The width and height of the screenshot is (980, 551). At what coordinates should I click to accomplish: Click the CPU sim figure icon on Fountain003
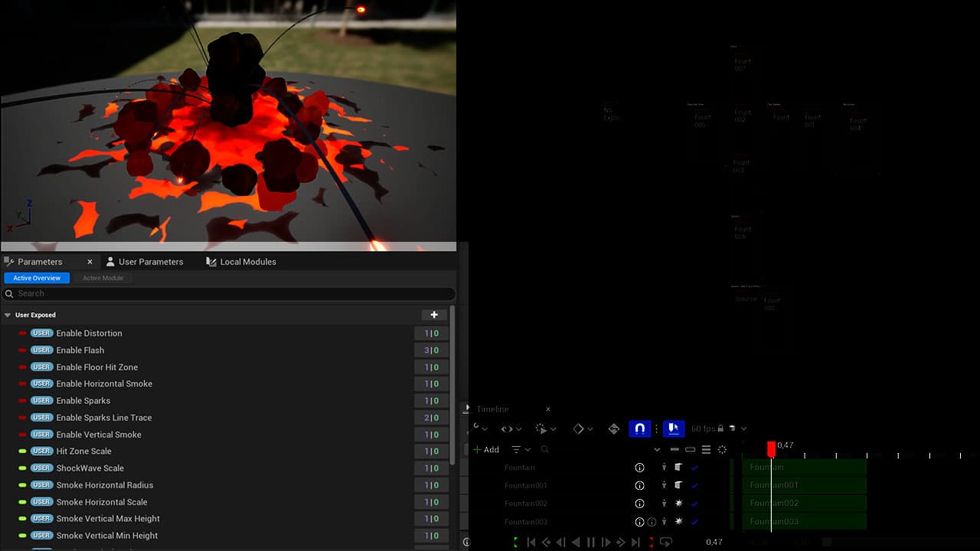click(x=664, y=522)
